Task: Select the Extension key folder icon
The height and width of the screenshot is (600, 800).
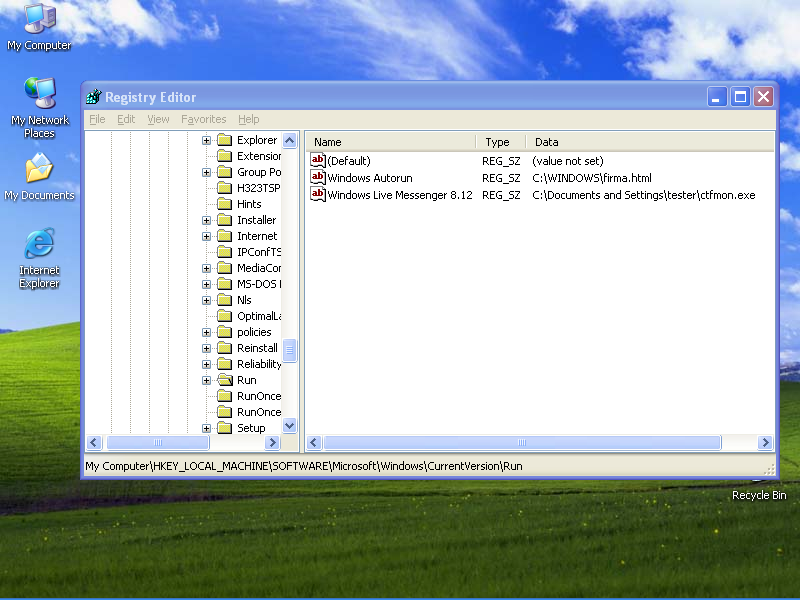Action: coord(224,156)
